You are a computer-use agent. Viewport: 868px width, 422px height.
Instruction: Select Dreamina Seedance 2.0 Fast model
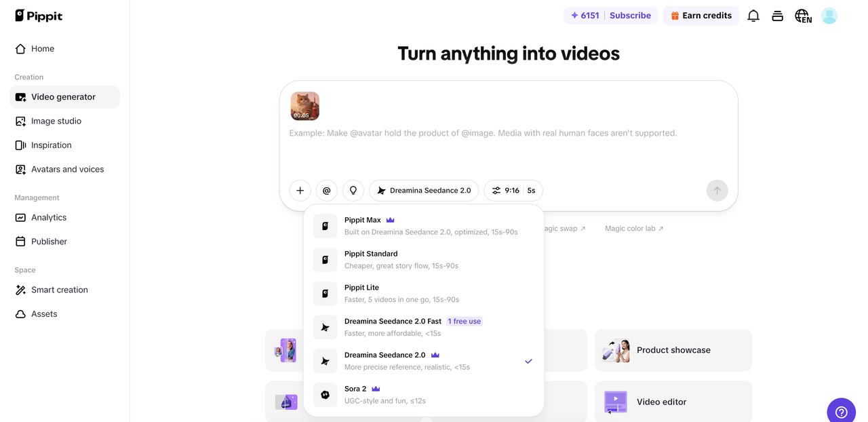(424, 327)
